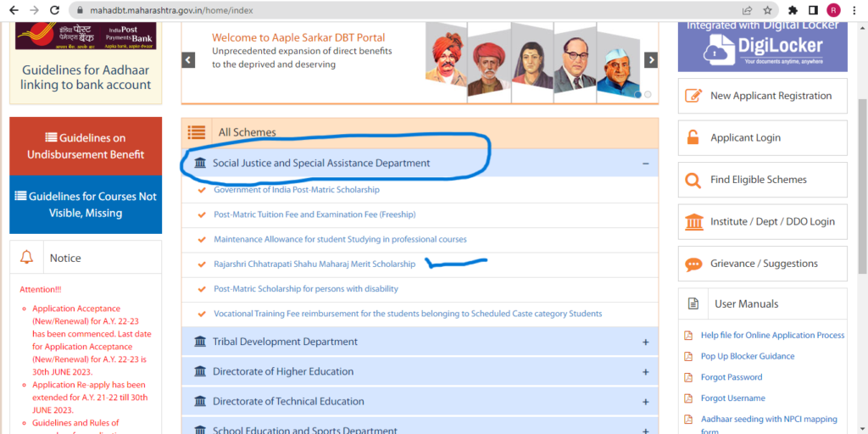Expand the Tribal Development Department section

click(645, 342)
